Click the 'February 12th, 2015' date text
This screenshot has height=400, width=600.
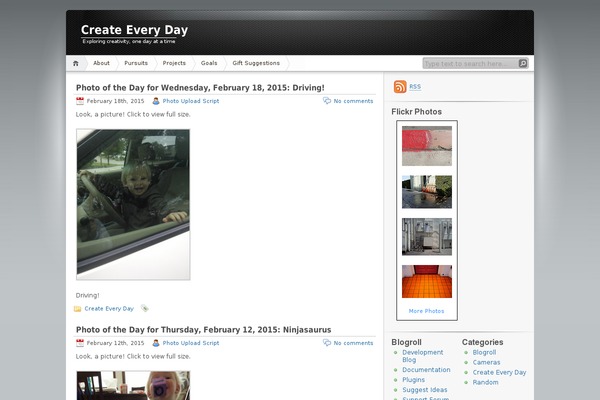point(116,343)
